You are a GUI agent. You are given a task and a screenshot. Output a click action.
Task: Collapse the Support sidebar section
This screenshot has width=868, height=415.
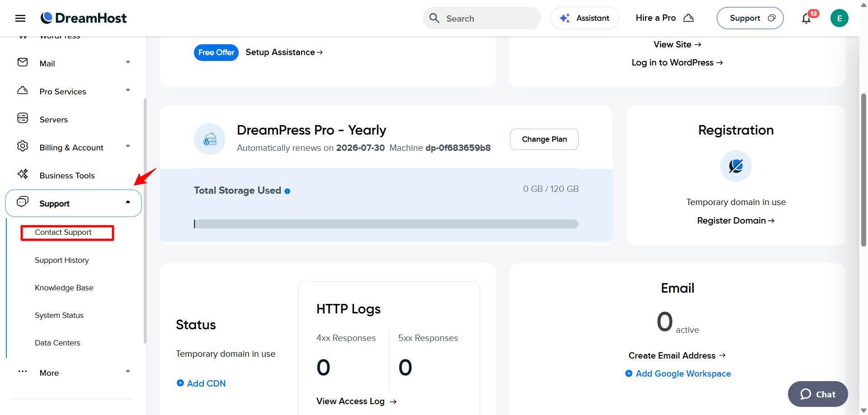click(128, 202)
